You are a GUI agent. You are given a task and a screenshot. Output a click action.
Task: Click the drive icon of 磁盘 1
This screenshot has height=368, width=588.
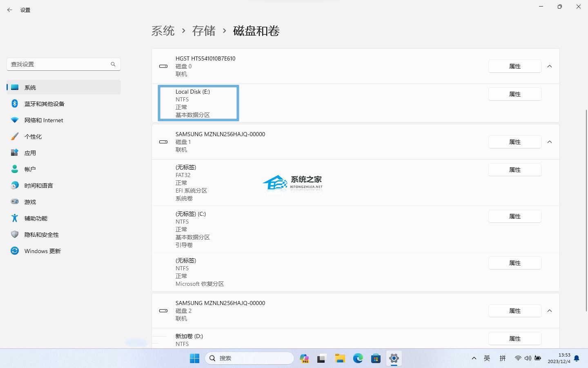(x=163, y=142)
